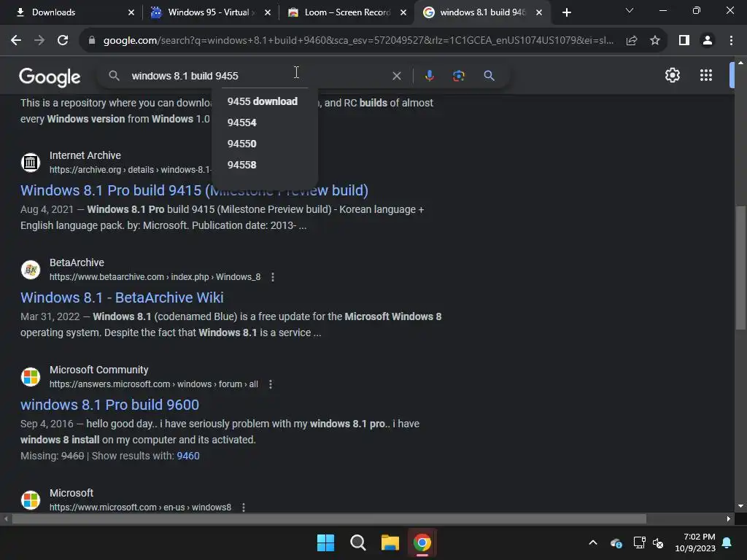Open the Internet Archive site favicon
The height and width of the screenshot is (560, 747).
(x=31, y=163)
